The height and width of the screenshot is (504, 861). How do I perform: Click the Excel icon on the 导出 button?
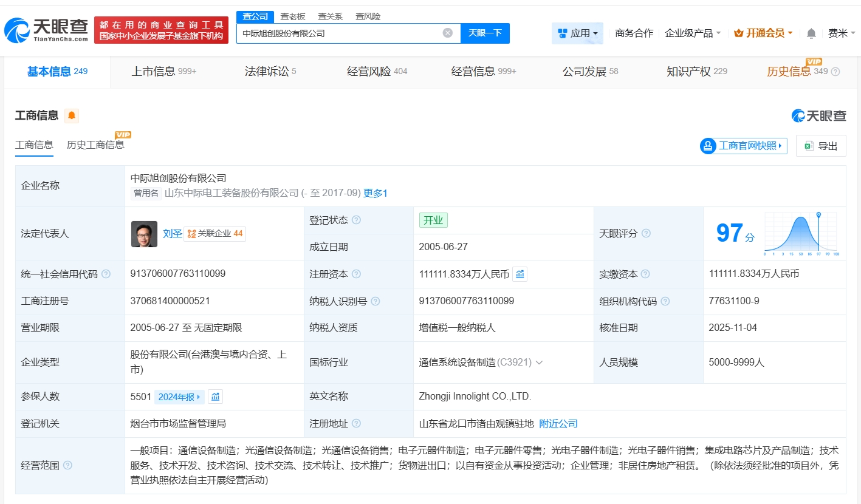click(x=809, y=146)
